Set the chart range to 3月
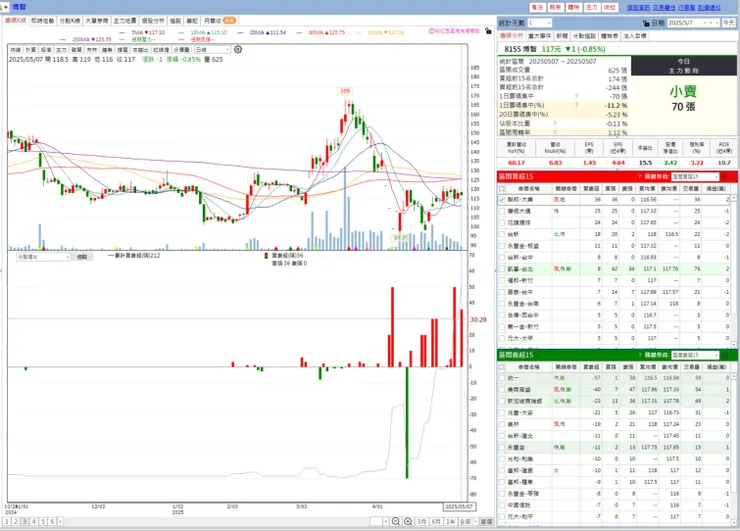Screen dimensions: 740x531 421,522
